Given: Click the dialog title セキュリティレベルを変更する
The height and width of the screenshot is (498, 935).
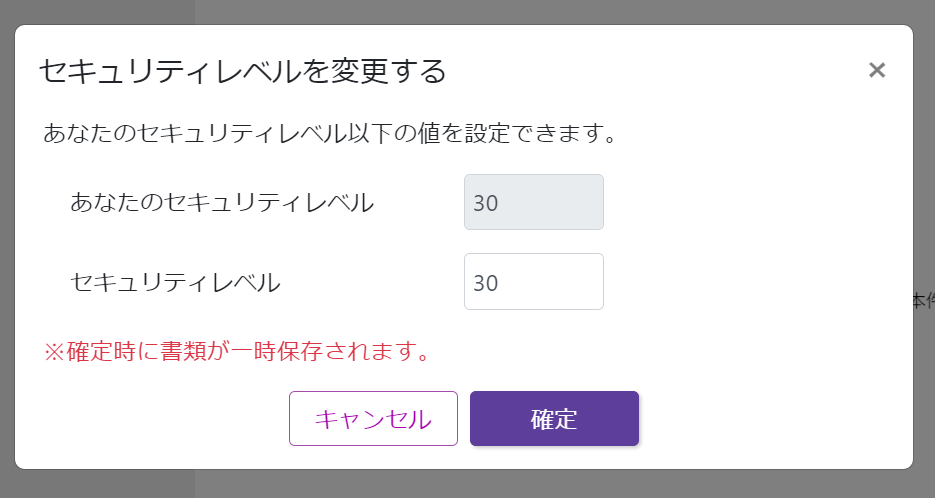Looking at the screenshot, I should [x=242, y=71].
